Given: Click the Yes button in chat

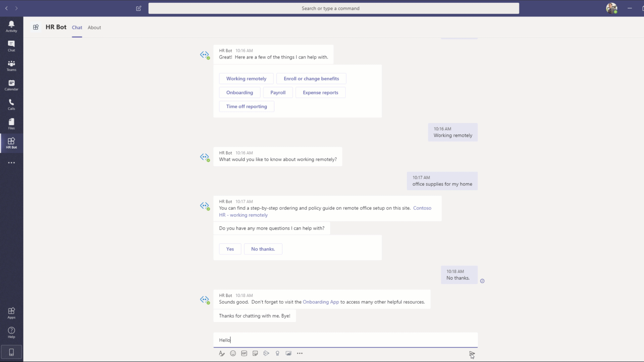Looking at the screenshot, I should [x=230, y=248].
